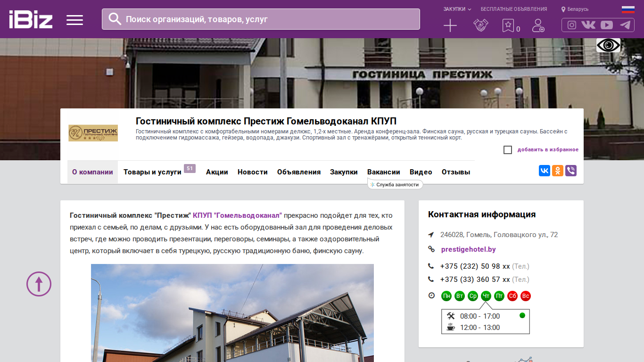The width and height of the screenshot is (644, 362).
Task: Visit prestigehotel.by website link
Action: click(x=469, y=249)
